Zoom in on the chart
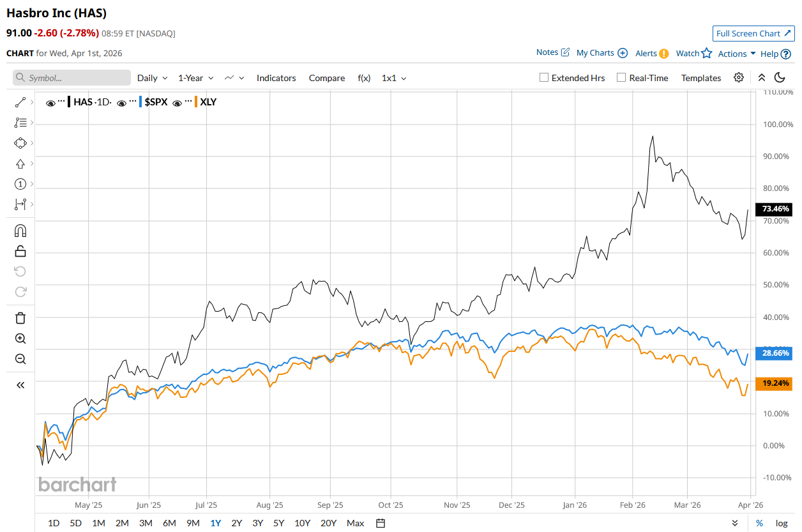 pos(20,338)
